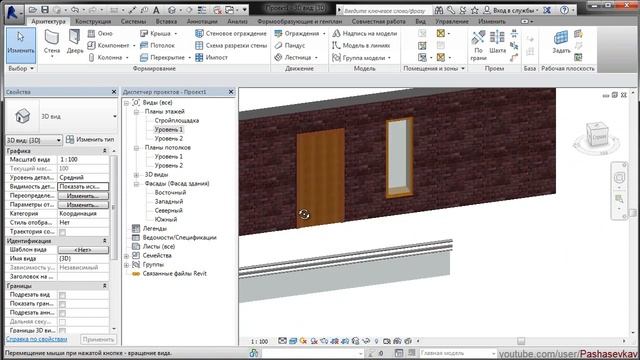Screen dimensions: 640x360
Task: Select the Перекрытие (Floor) tool
Action: (x=163, y=58)
